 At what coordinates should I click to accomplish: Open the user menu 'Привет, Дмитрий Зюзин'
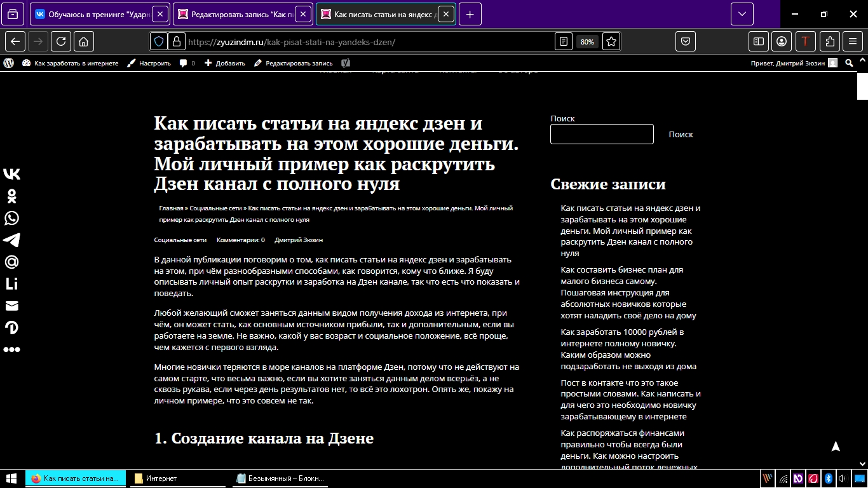coord(795,63)
